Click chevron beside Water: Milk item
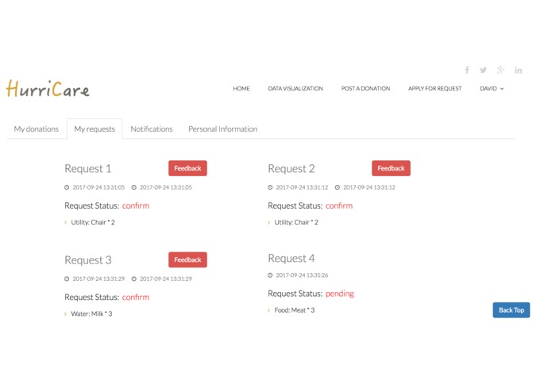Viewport: 552px width, 392px height. tap(65, 314)
